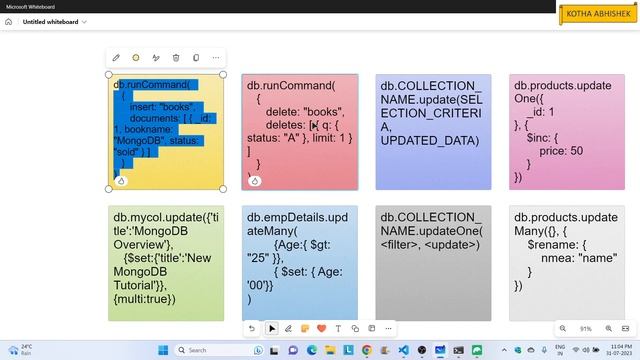Click the taskbar Search box
640x360 pixels.
pos(220,350)
